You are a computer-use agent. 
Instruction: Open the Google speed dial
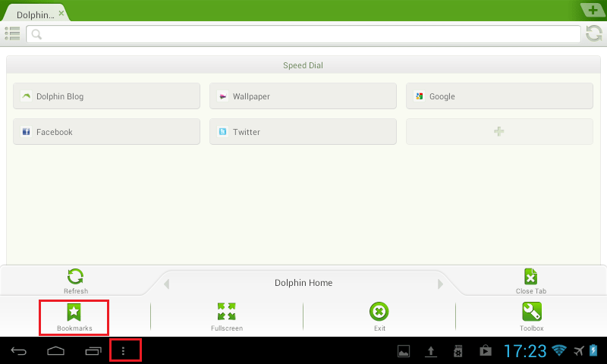click(x=499, y=96)
